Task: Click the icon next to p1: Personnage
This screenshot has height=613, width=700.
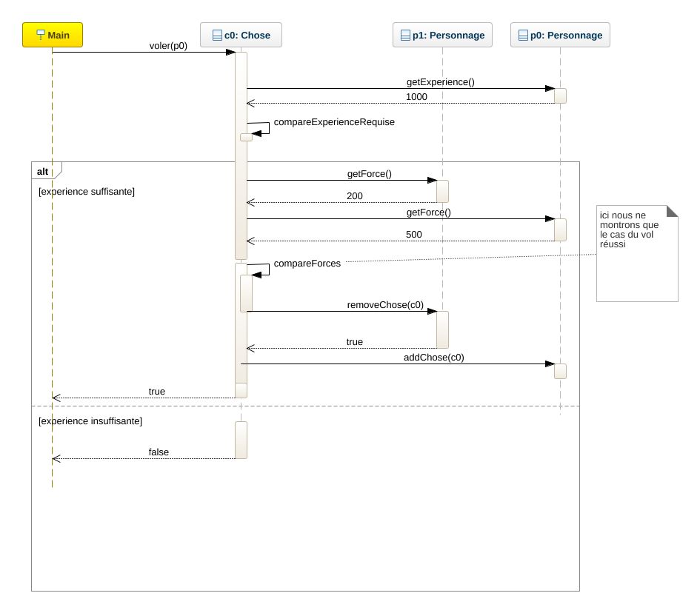Action: click(x=405, y=35)
